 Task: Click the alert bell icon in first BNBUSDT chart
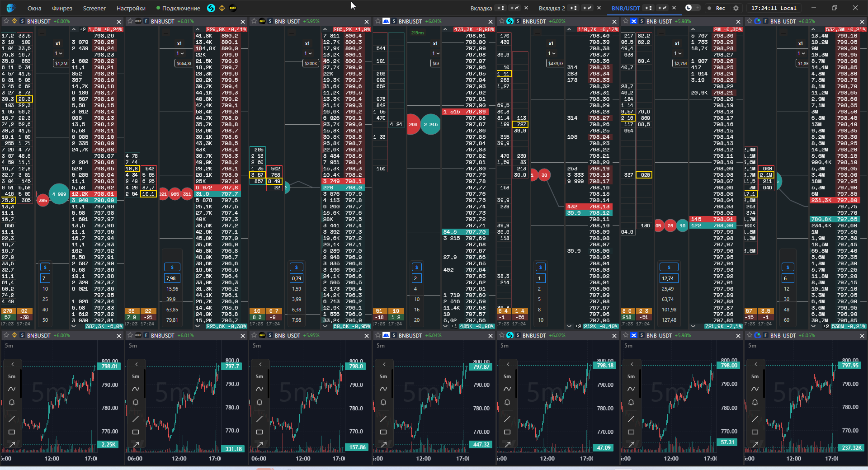12,402
